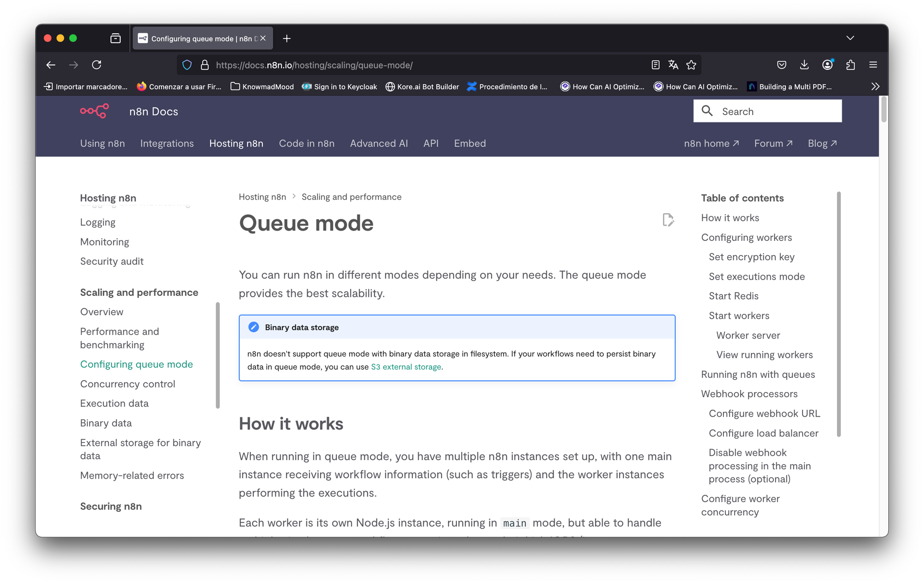Open the Firefox hamburger application menu
Image resolution: width=924 pixels, height=584 pixels.
873,65
